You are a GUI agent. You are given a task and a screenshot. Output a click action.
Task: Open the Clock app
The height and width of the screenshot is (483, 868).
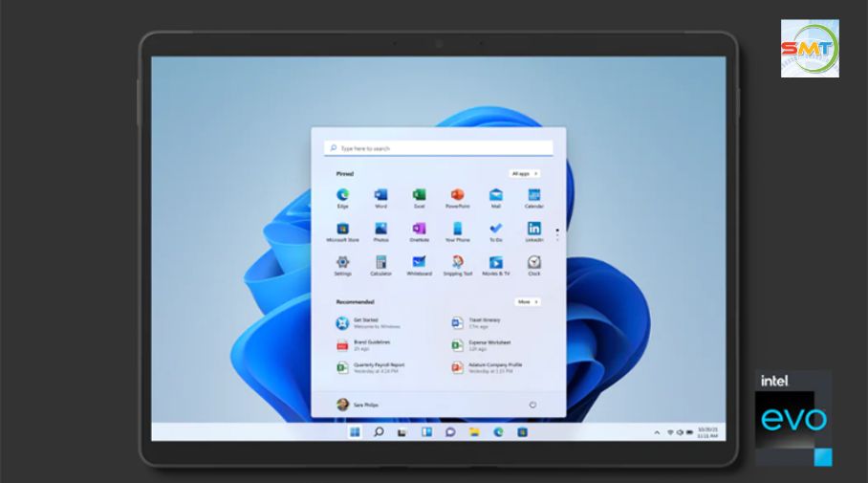coord(533,265)
